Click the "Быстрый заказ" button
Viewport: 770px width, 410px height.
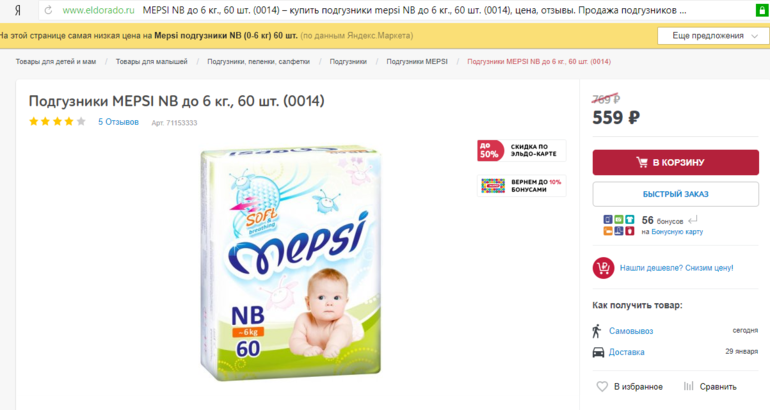(x=675, y=194)
